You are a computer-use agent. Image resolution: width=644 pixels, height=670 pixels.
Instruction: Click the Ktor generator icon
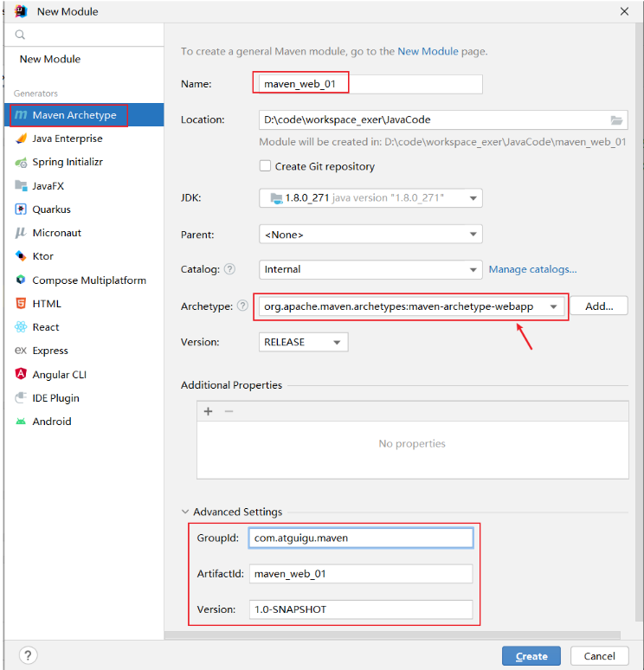[21, 256]
